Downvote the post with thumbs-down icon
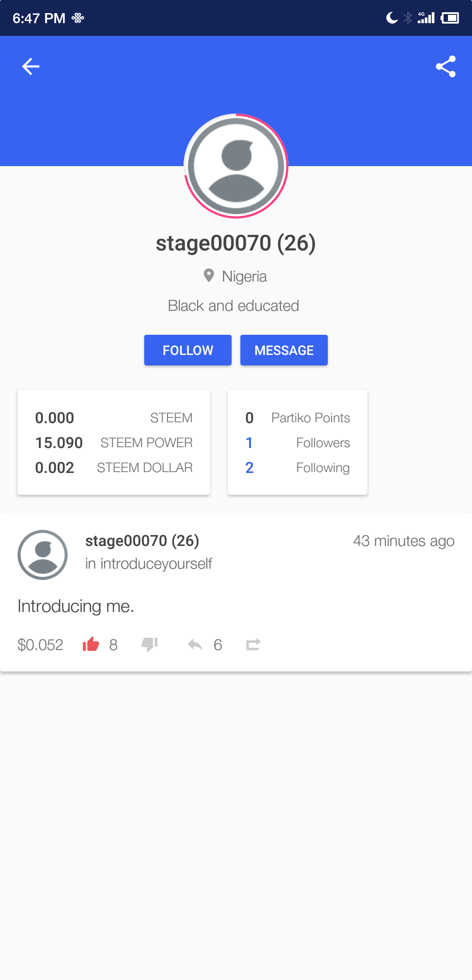Image resolution: width=472 pixels, height=980 pixels. pyautogui.click(x=149, y=644)
